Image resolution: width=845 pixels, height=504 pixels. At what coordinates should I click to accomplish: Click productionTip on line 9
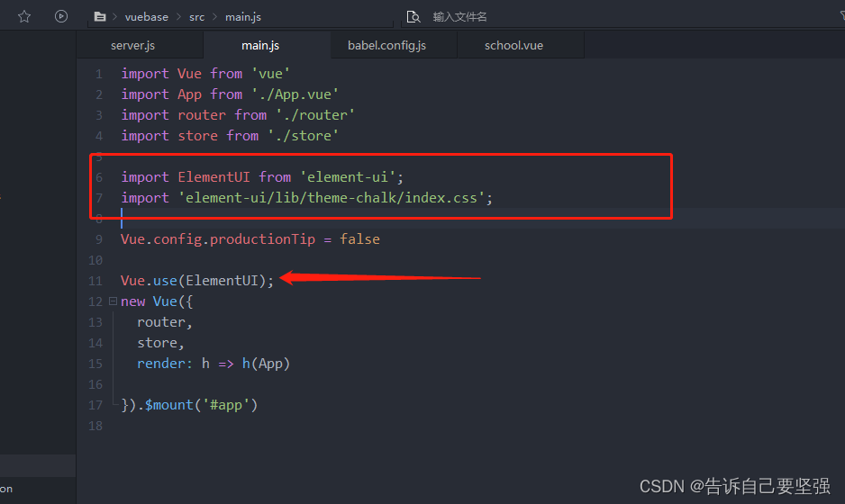click(x=262, y=239)
